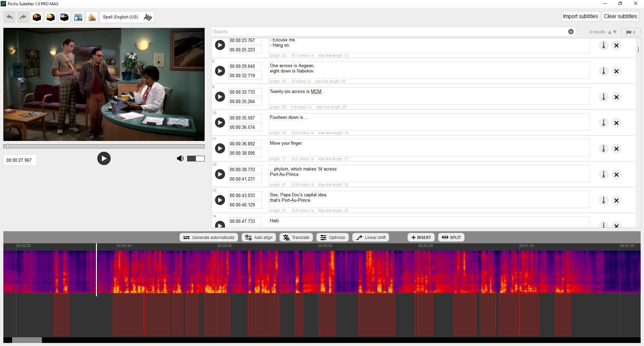Edit current time field 00:00:27.967
The width and height of the screenshot is (644, 346).
(20, 160)
